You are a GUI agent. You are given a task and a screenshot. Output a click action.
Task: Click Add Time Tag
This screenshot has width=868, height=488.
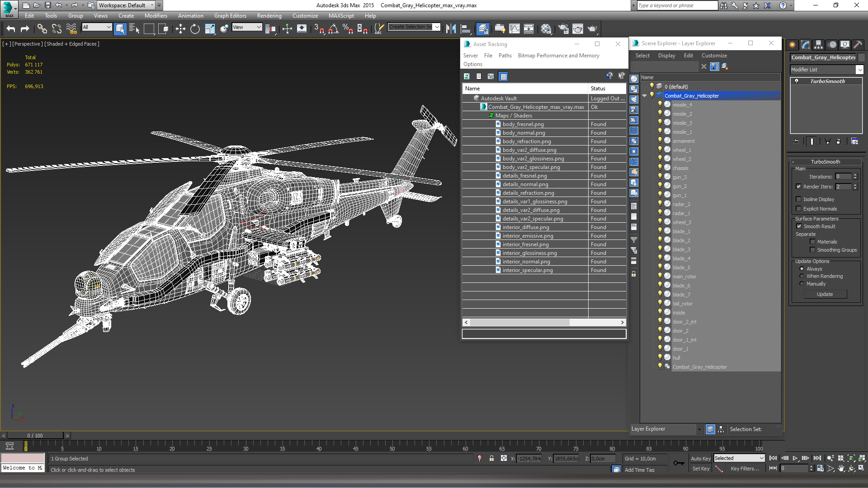coord(639,470)
